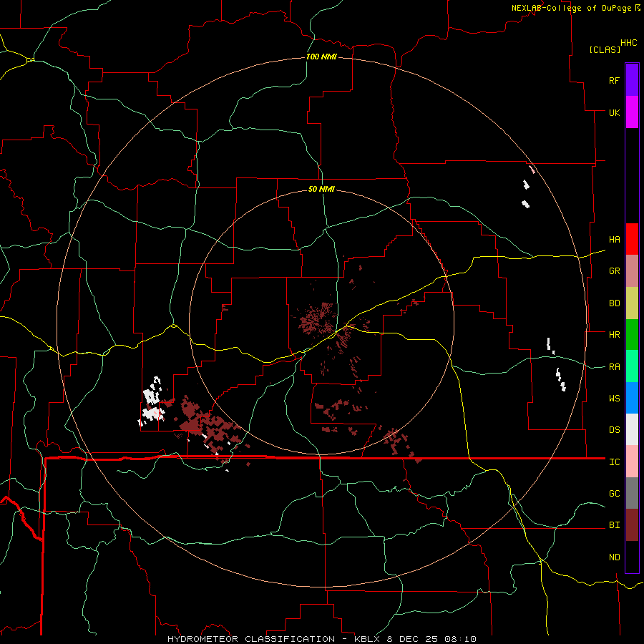Click the UK legend label

tap(614, 112)
